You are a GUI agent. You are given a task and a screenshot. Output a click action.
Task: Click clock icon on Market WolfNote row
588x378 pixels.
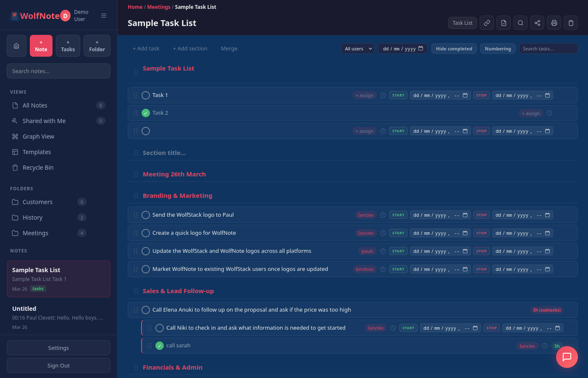[383, 269]
